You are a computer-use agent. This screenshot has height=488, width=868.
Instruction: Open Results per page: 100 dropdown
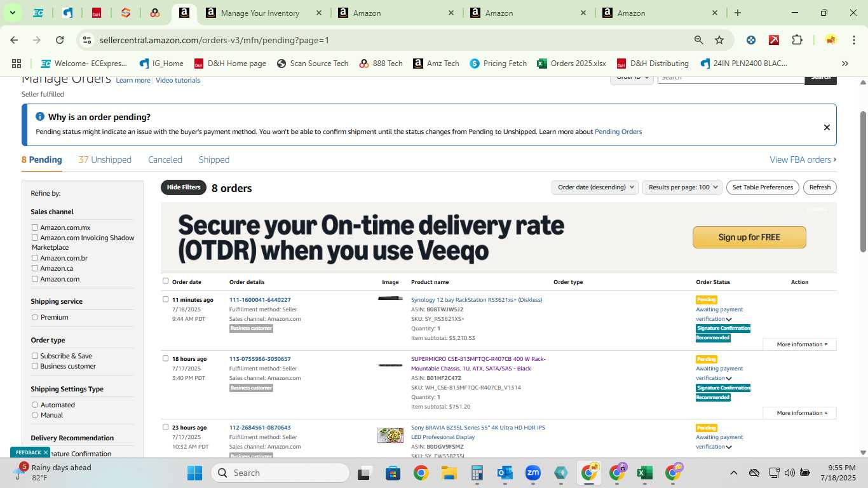(682, 187)
